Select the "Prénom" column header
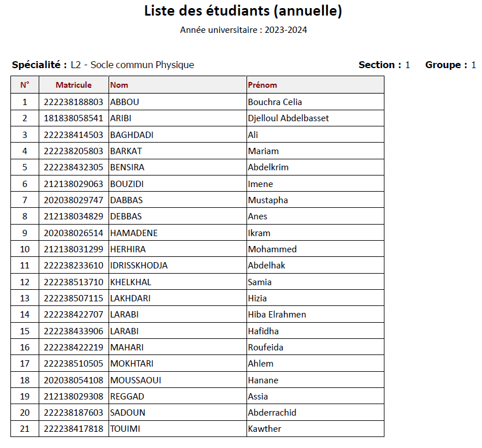 click(262, 85)
